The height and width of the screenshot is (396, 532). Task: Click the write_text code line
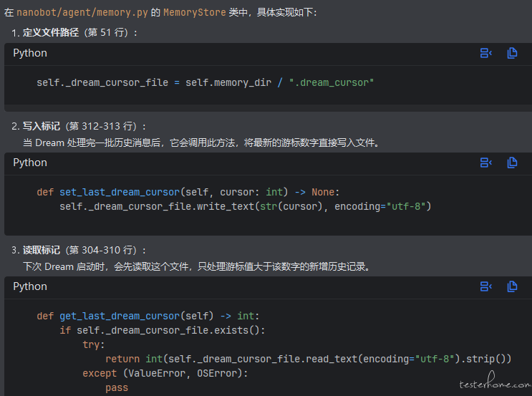[245, 206]
